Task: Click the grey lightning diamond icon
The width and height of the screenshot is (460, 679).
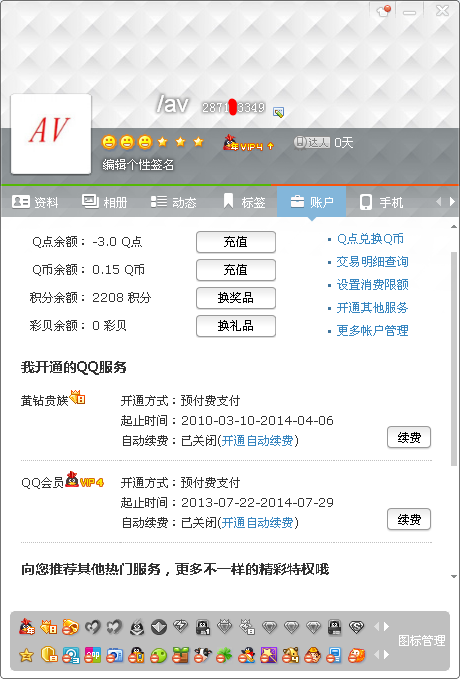Action: [x=180, y=626]
